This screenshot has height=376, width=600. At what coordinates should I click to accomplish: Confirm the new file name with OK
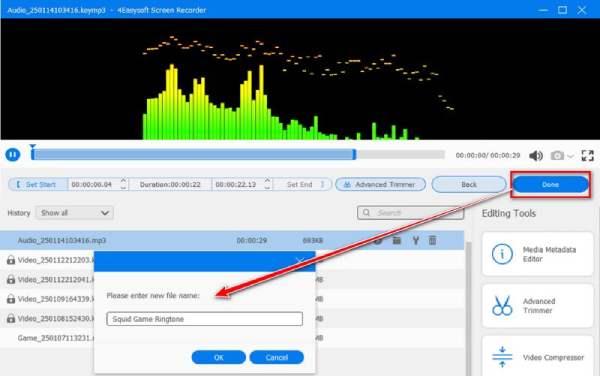point(218,357)
